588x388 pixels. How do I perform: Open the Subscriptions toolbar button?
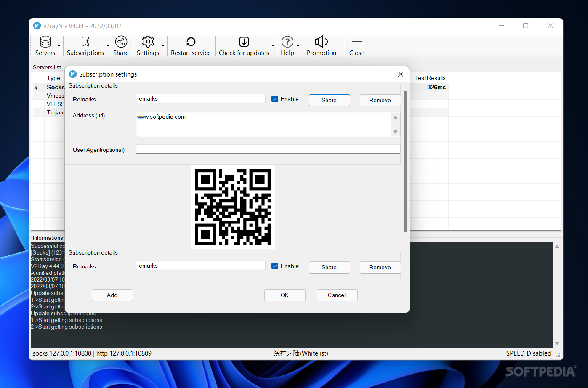pos(85,46)
